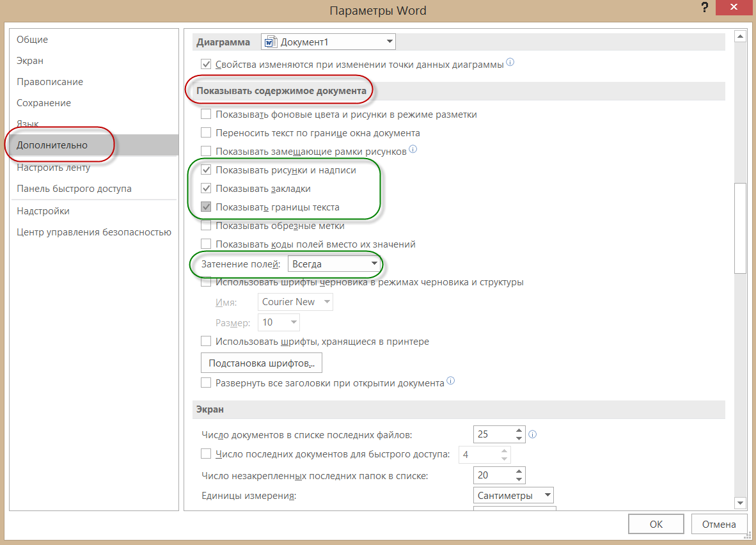Open measurement units dropdown Сантиметры
The width and height of the screenshot is (756, 545).
pos(514,495)
